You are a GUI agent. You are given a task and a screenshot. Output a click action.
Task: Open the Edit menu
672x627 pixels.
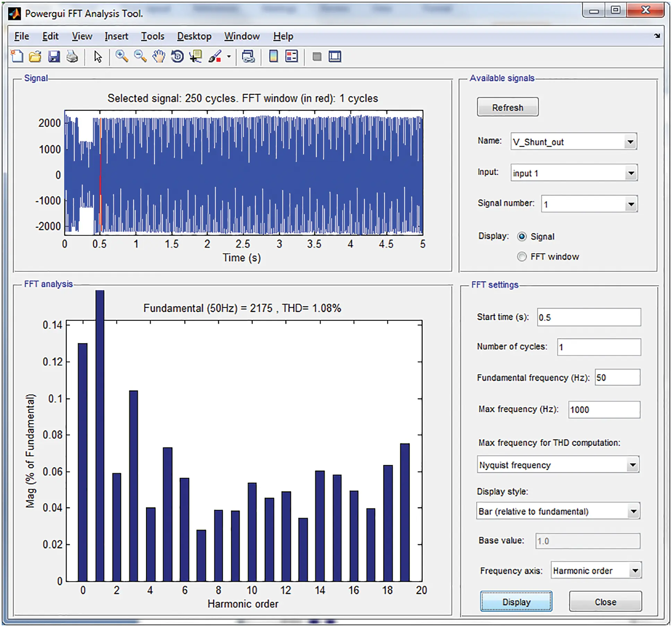[x=50, y=36]
